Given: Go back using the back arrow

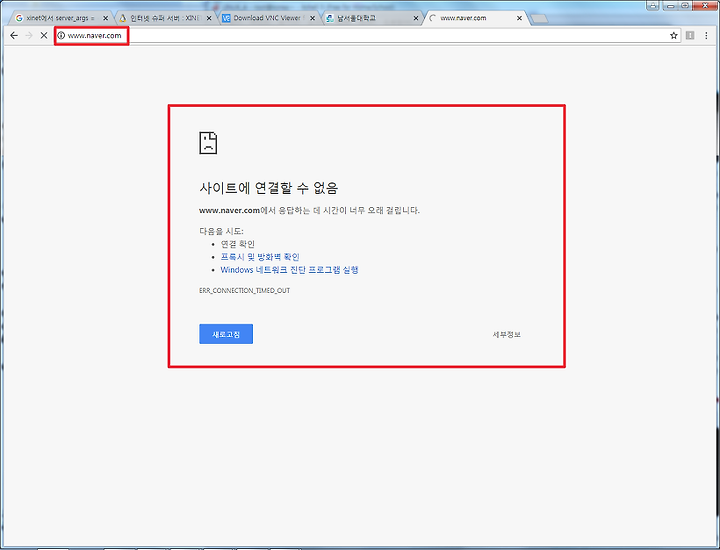Looking at the screenshot, I should coord(14,35).
